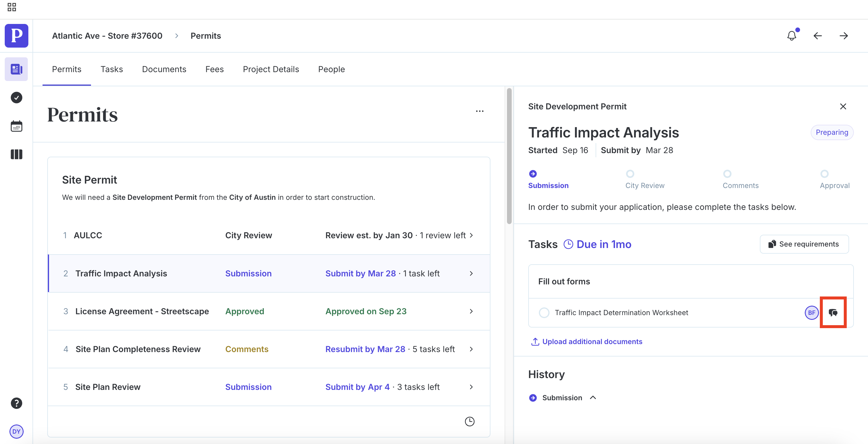Expand the AULCC permit row chevron

click(x=471, y=235)
